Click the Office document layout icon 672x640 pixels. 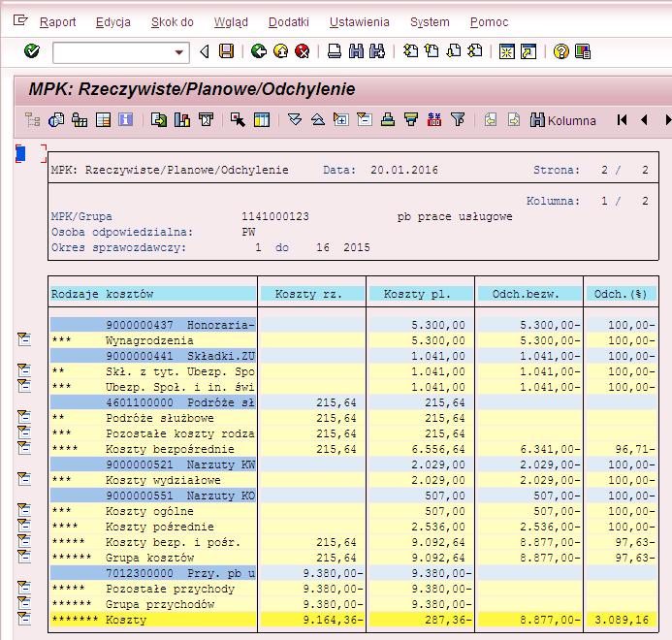click(x=56, y=120)
